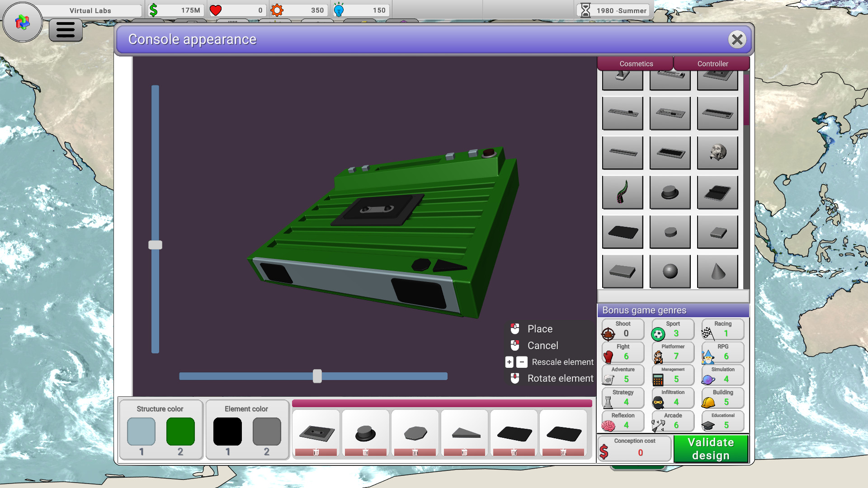Select black Element color 1 swatch
This screenshot has width=868, height=488.
coord(227,432)
